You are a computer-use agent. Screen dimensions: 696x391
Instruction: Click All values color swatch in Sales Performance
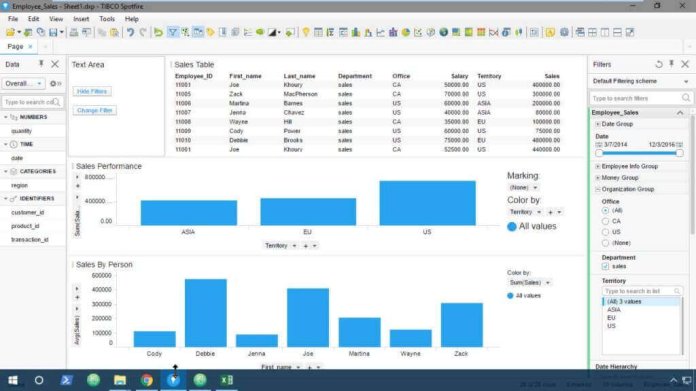[512, 227]
